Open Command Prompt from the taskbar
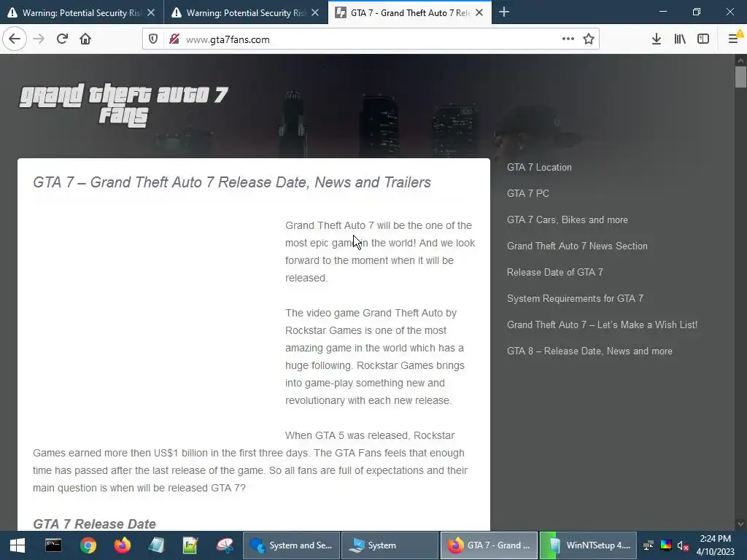The image size is (747, 560). point(53,545)
